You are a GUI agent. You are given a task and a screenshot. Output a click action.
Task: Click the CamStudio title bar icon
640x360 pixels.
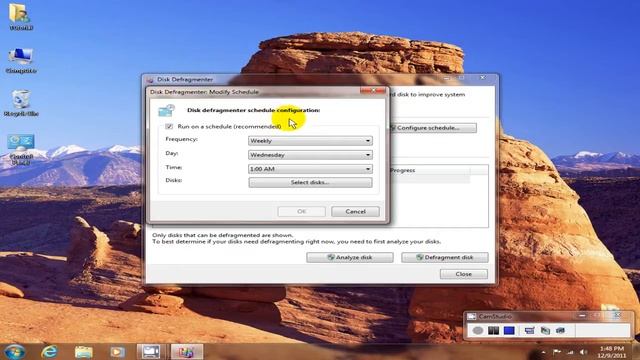[472, 316]
